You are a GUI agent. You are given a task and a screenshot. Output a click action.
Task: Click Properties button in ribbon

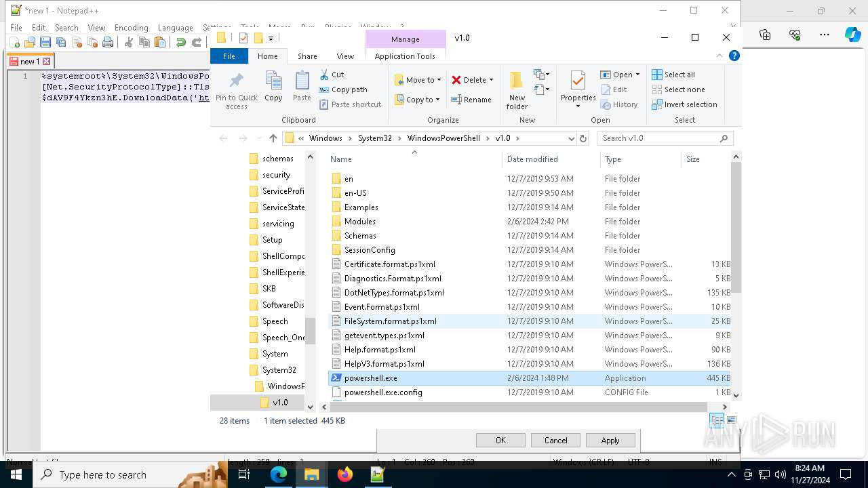578,90
